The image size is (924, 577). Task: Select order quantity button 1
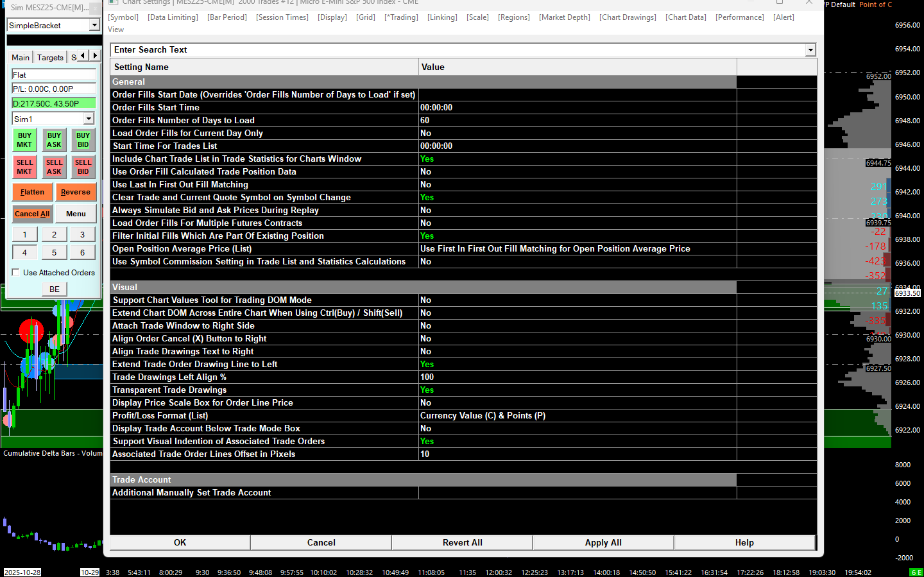pos(25,235)
